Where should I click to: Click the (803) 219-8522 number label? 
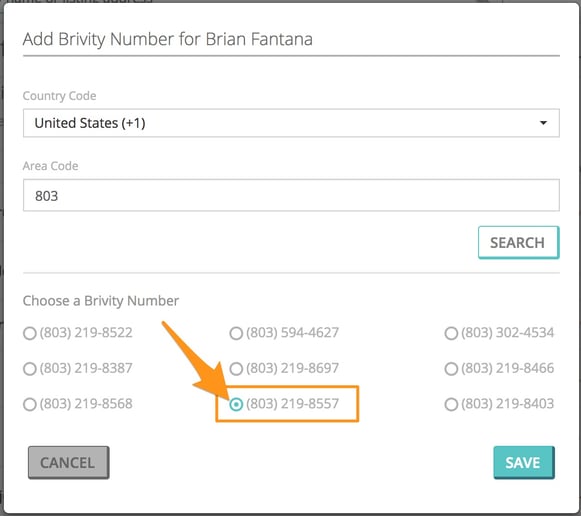tap(86, 333)
